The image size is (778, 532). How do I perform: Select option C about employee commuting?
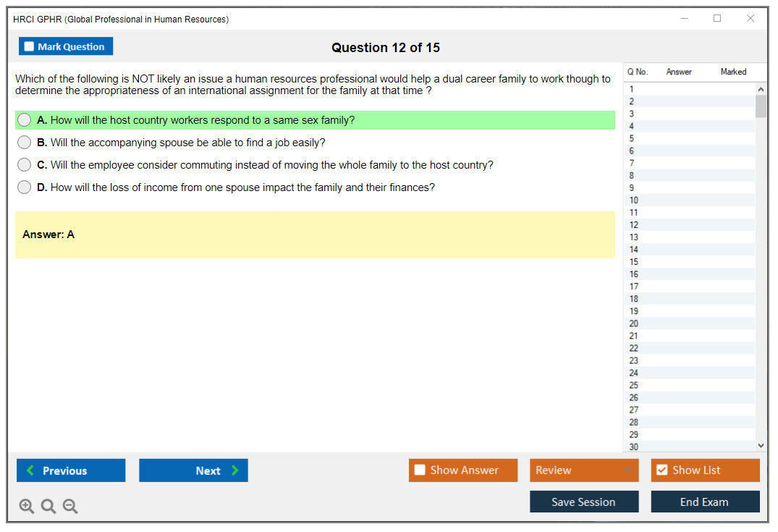[x=25, y=165]
